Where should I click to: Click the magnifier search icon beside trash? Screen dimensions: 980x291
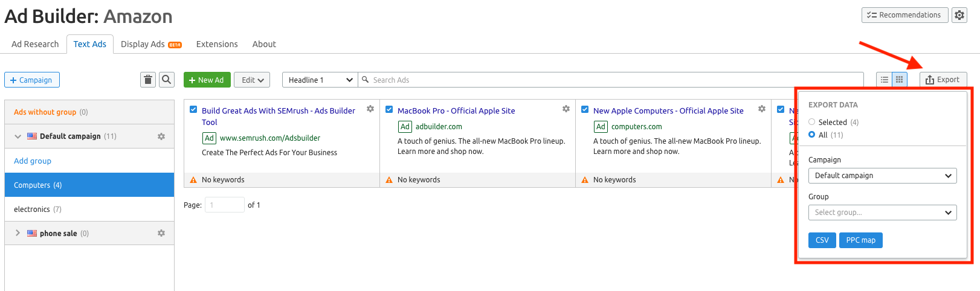167,80
